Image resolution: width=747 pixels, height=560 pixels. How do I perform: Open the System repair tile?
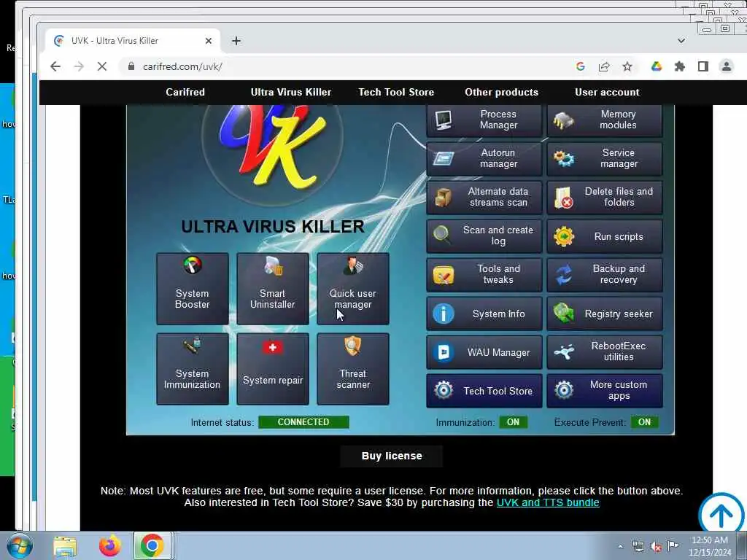(x=273, y=369)
